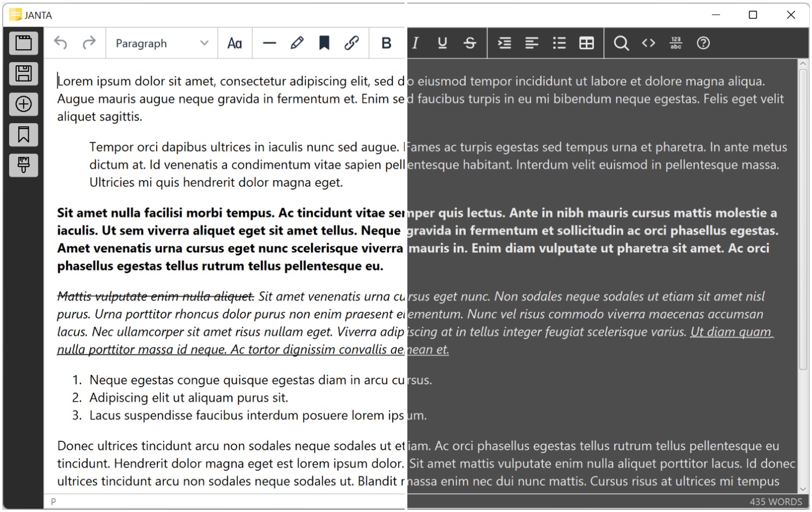812x512 pixels.
Task: Place cursor in 'Lorem ipsum dolor' paragraph
Action: point(420,99)
